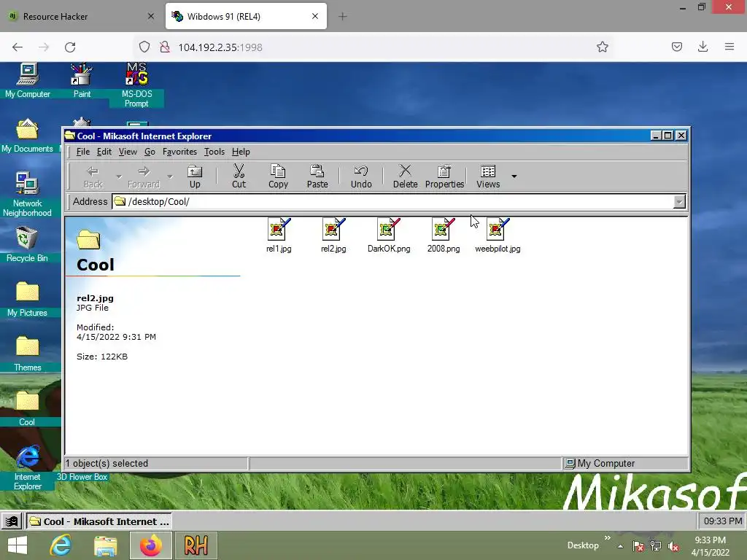Launch Paint from the desktop

[82, 80]
